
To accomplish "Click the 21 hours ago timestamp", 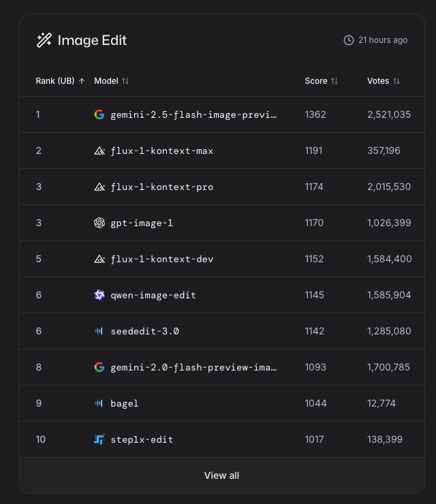I will pyautogui.click(x=383, y=40).
